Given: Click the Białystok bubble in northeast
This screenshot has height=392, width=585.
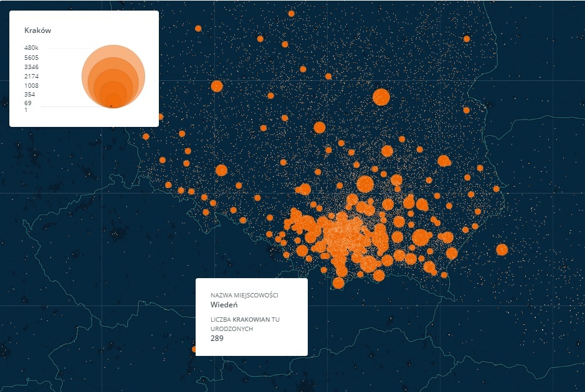Looking at the screenshot, I should [x=467, y=39].
